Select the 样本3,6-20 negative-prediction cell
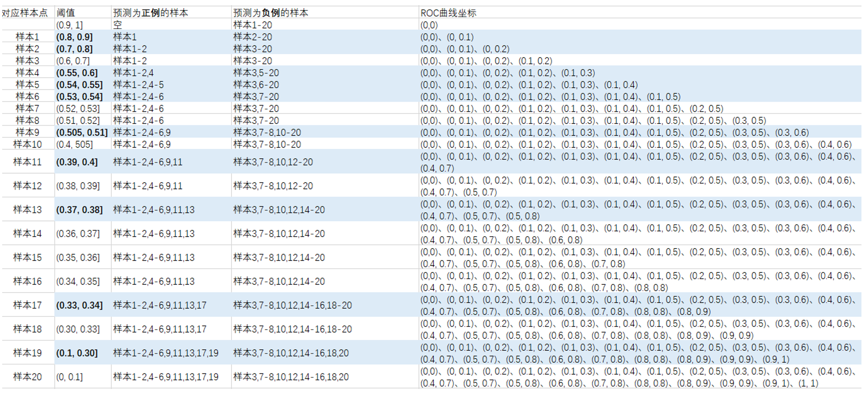Viewport: 868px width, 393px height. pos(256,85)
